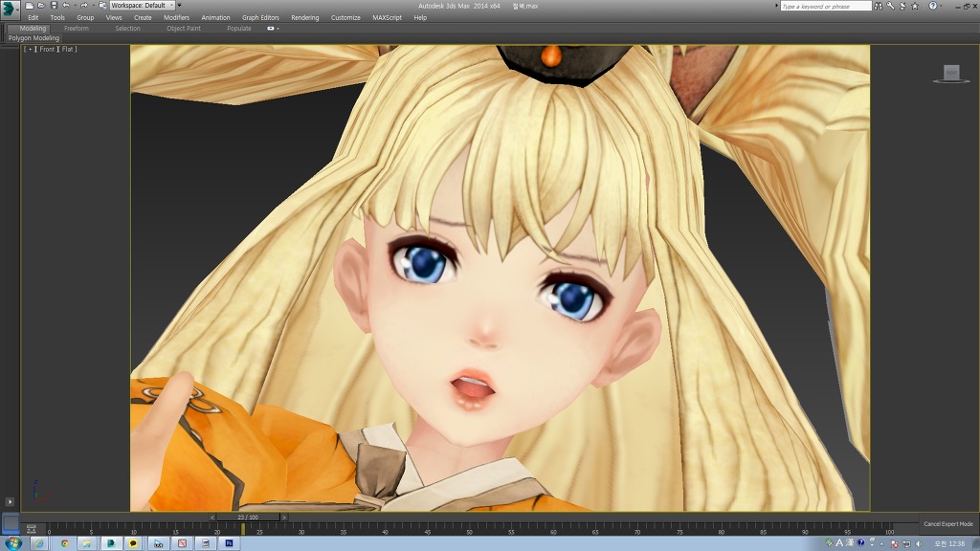Image resolution: width=980 pixels, height=551 pixels.
Task: Open KakaoTalk from the taskbar
Action: pyautogui.click(x=133, y=543)
